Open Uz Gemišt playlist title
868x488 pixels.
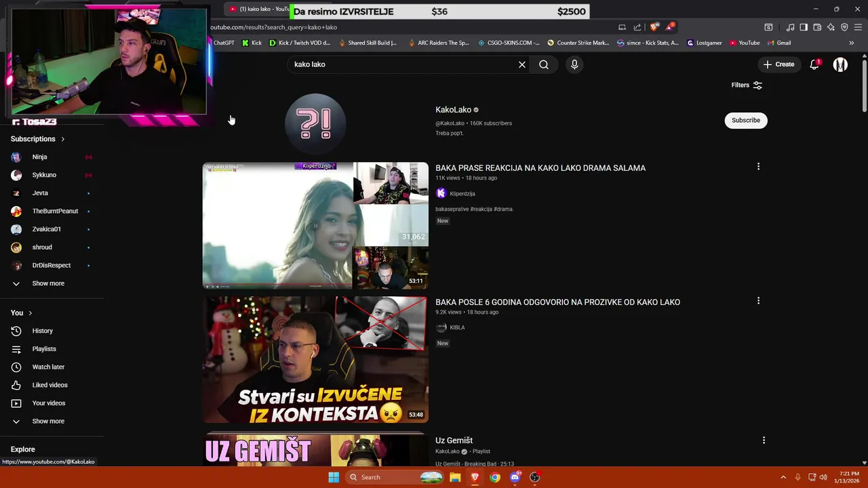[x=454, y=441]
